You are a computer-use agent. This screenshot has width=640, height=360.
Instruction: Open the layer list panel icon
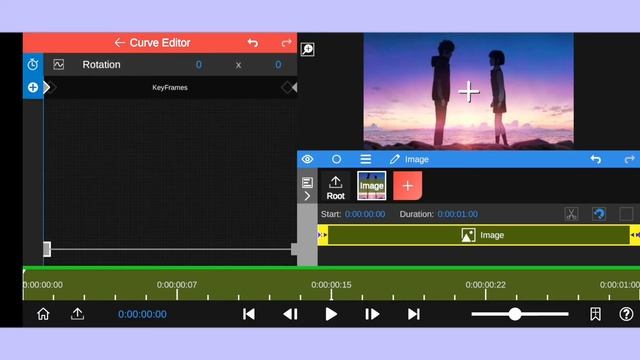(307, 182)
